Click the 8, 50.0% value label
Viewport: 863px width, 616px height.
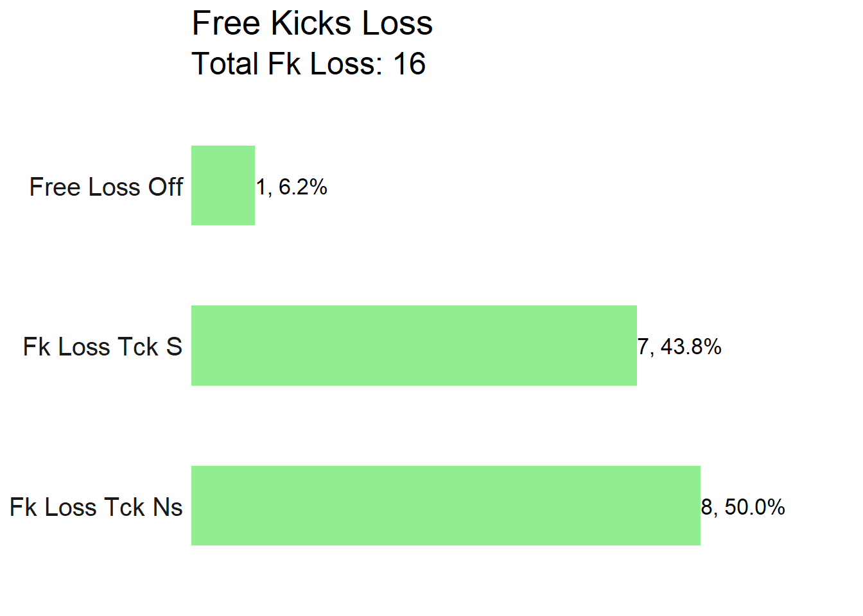pyautogui.click(x=743, y=507)
